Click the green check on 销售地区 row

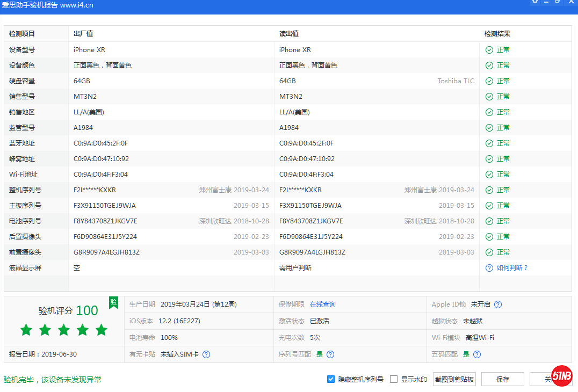(489, 112)
